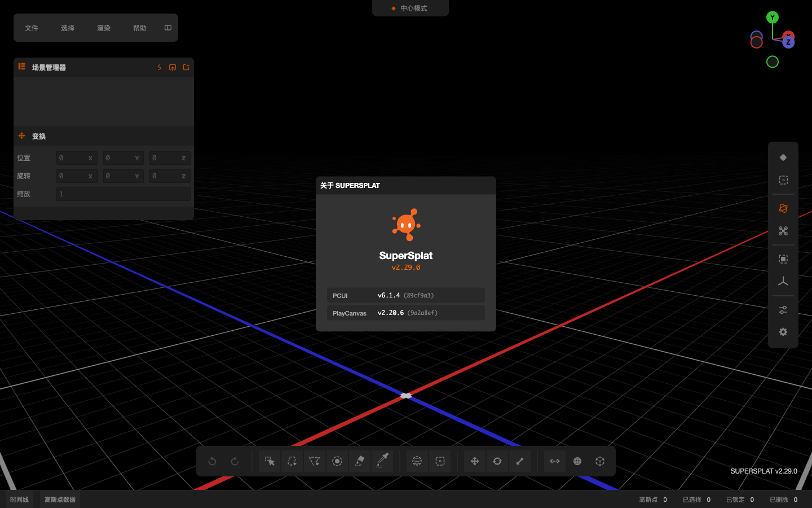This screenshot has width=812, height=508.
Task: Open the 帮助 menu
Action: pyautogui.click(x=140, y=28)
